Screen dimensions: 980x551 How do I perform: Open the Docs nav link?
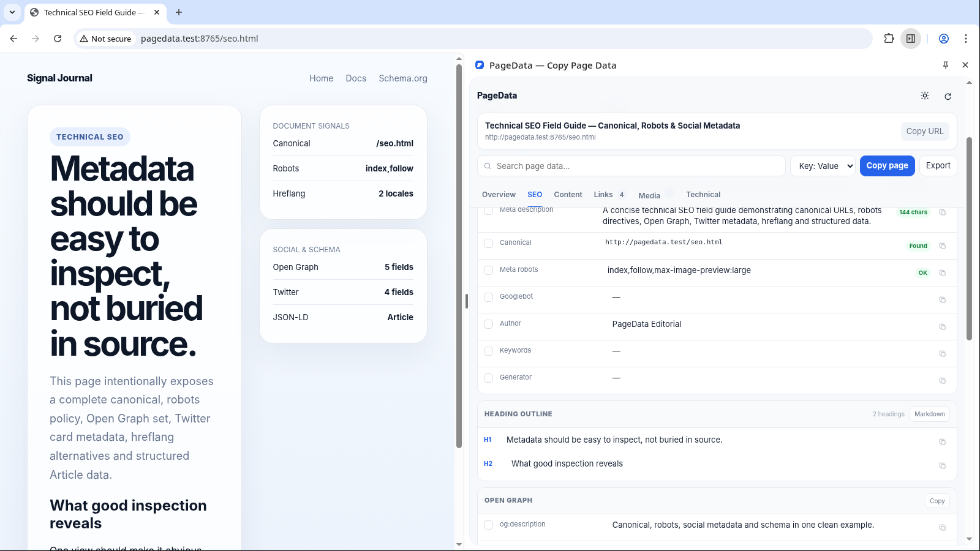356,78
